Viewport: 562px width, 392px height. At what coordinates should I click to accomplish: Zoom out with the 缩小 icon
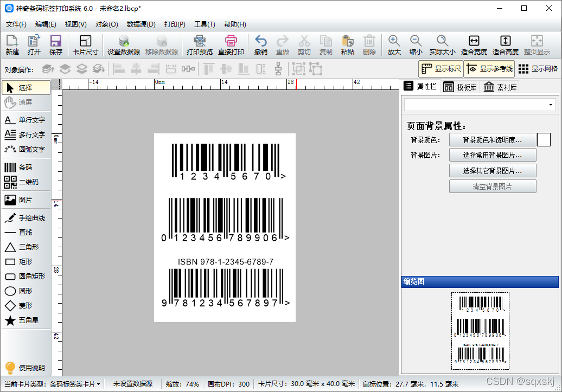416,45
